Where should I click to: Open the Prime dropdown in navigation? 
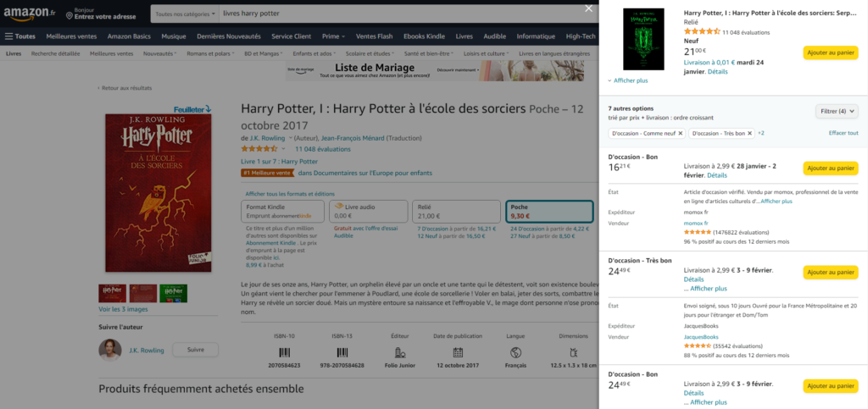pyautogui.click(x=333, y=36)
